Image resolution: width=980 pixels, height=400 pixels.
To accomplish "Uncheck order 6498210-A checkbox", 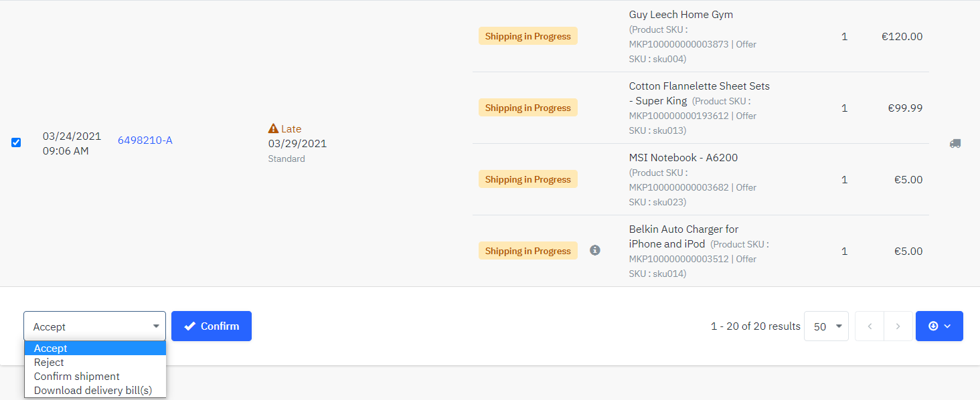I will point(16,142).
